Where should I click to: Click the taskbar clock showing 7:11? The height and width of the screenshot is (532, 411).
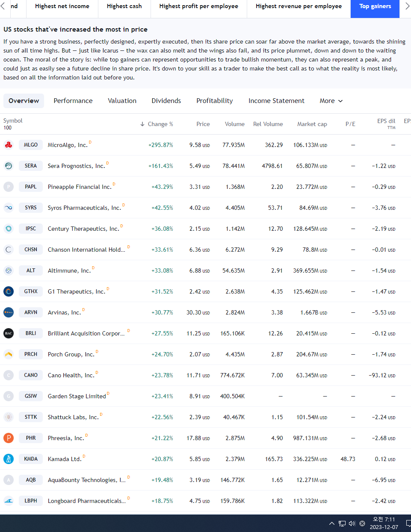pos(384,523)
